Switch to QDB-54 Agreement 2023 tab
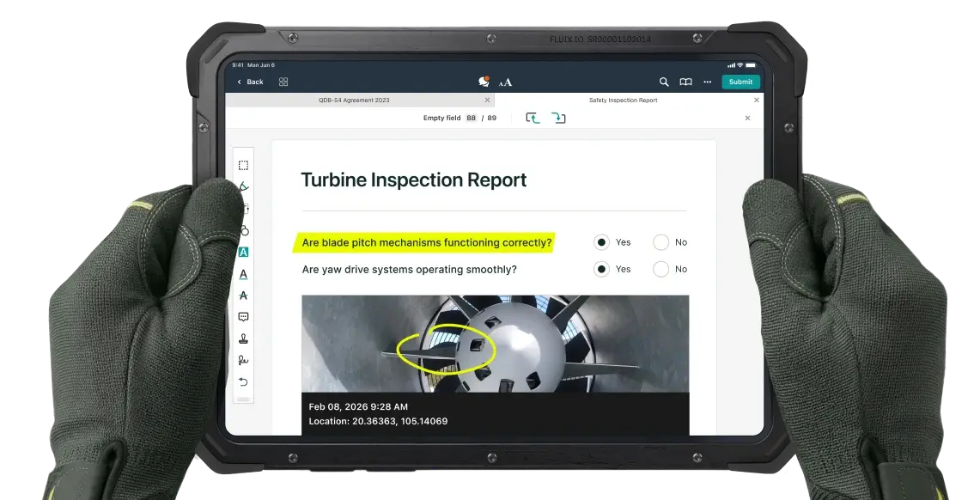 (354, 100)
